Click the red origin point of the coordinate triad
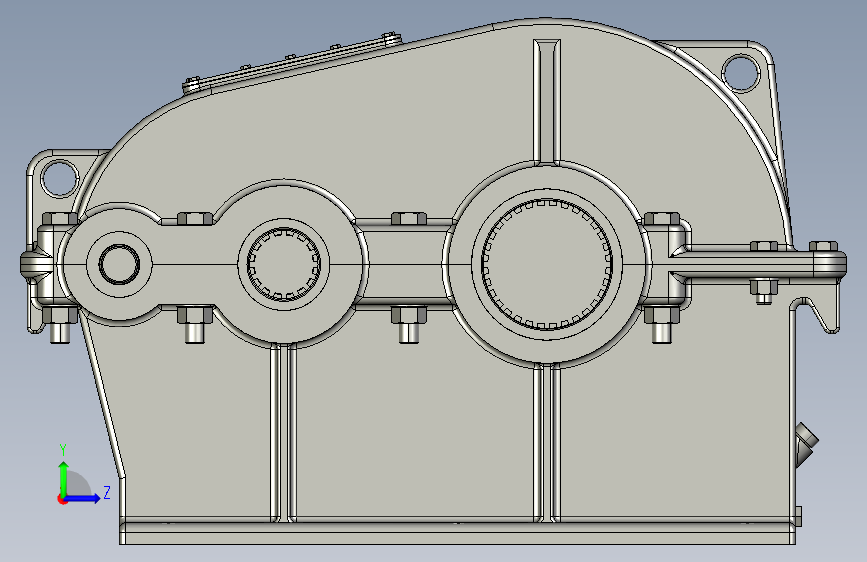This screenshot has width=867, height=562. point(61,499)
